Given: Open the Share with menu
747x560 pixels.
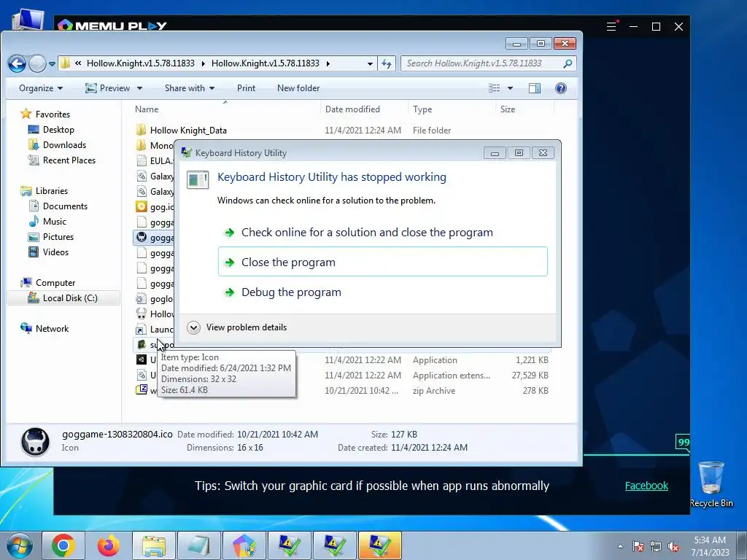Looking at the screenshot, I should (x=189, y=88).
